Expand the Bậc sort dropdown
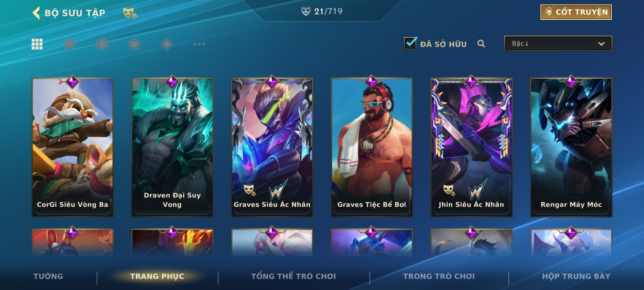This screenshot has width=644, height=290. pos(558,43)
